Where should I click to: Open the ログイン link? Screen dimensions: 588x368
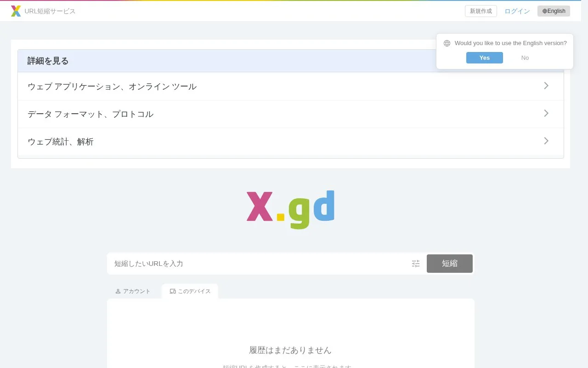(517, 11)
